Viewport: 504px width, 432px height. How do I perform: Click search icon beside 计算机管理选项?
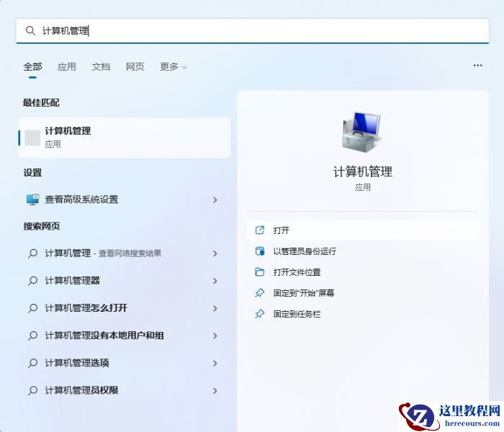point(32,363)
